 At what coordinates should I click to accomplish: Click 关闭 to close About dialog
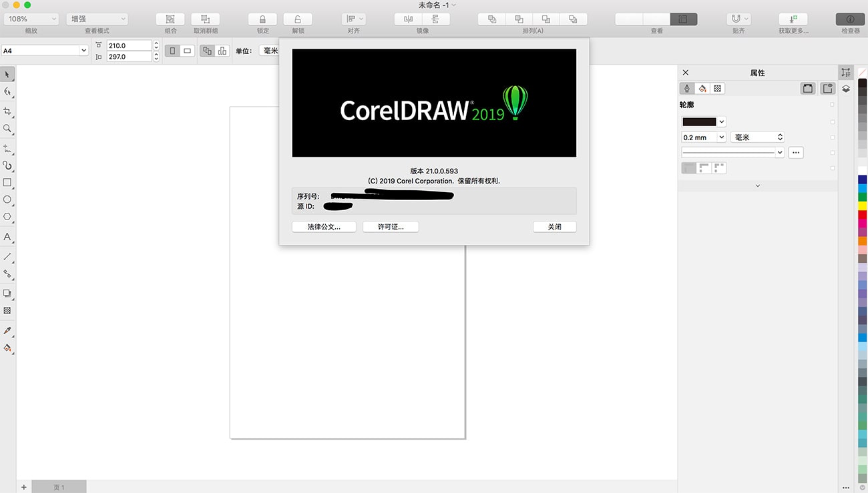pos(555,227)
